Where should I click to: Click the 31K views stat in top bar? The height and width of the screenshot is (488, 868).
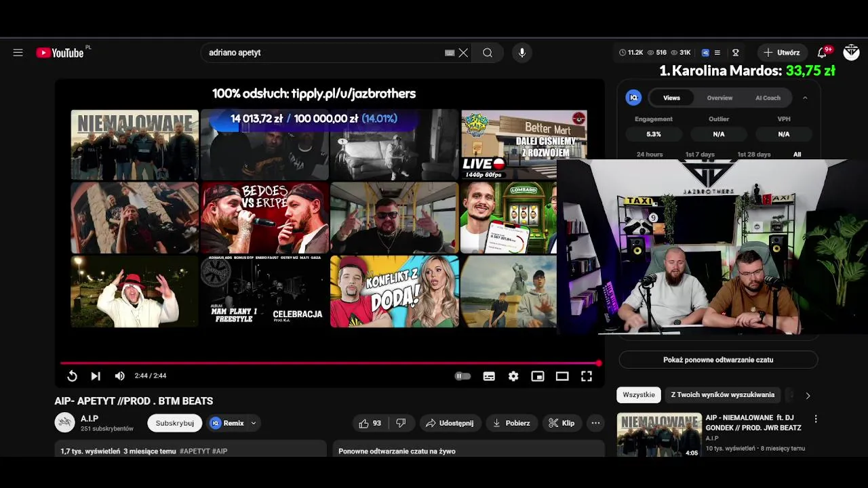click(x=681, y=53)
